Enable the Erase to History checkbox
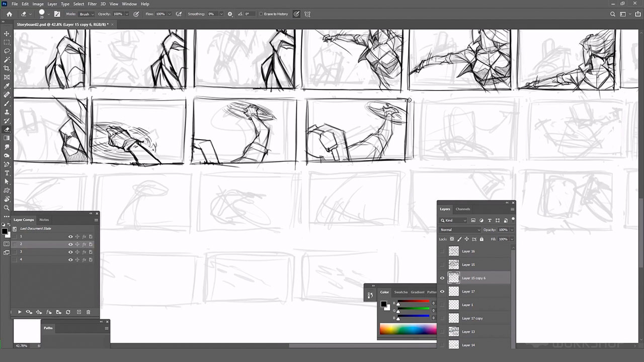The width and height of the screenshot is (644, 362). pos(261,14)
